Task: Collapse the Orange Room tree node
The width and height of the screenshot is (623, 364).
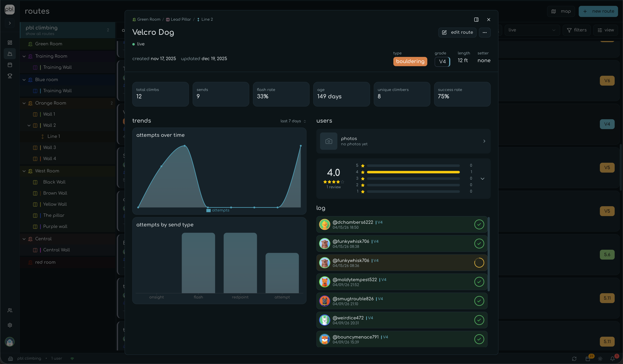Action: 24,103
